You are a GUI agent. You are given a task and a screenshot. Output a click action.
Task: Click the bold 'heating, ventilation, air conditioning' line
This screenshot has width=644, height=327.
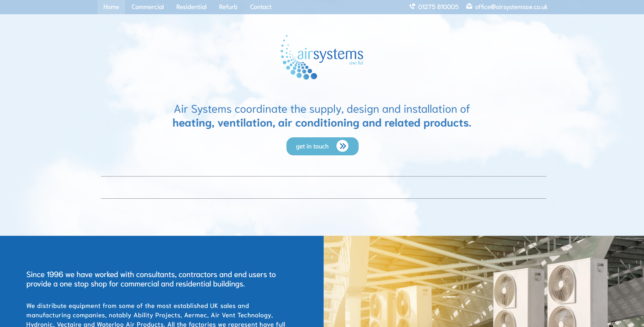(321, 123)
